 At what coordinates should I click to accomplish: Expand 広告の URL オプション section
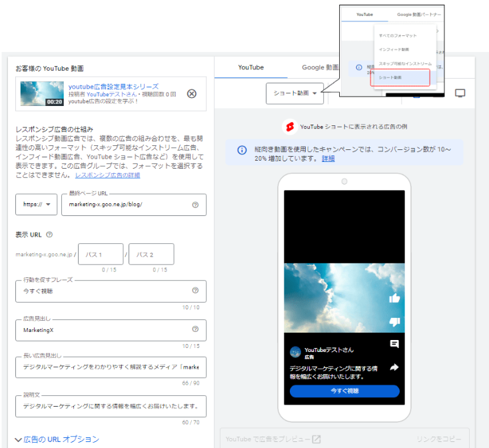click(x=57, y=439)
